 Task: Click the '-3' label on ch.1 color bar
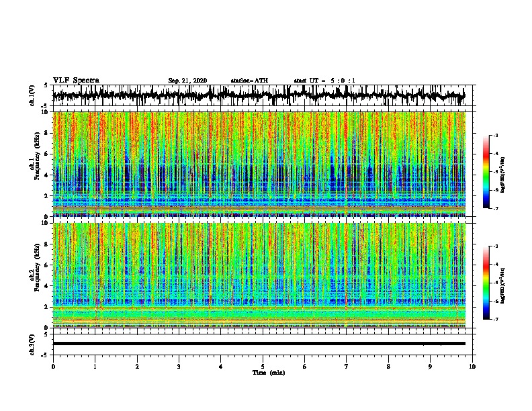pos(495,135)
